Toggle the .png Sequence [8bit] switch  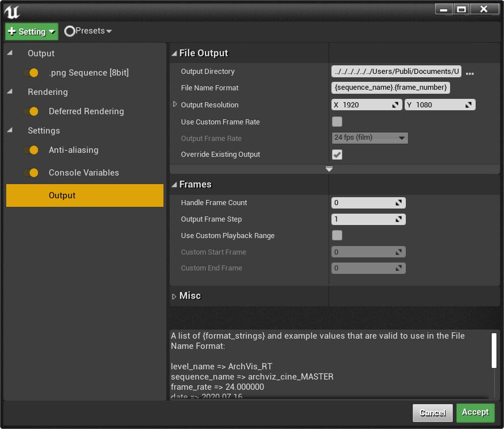31,73
